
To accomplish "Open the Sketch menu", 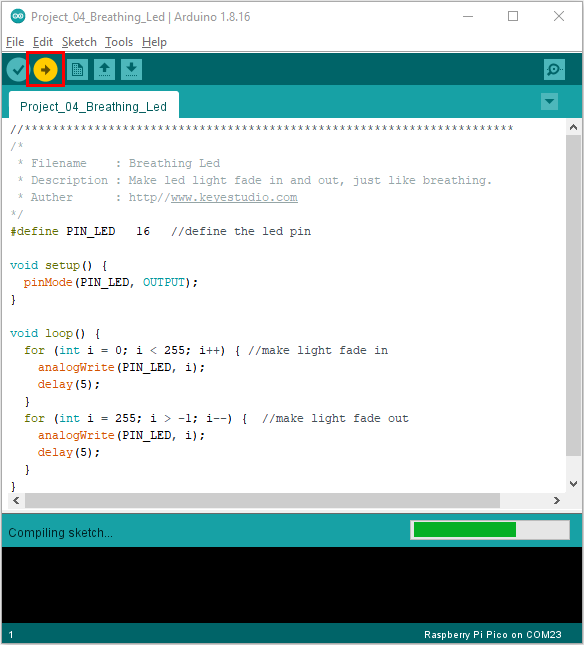I will pos(79,42).
